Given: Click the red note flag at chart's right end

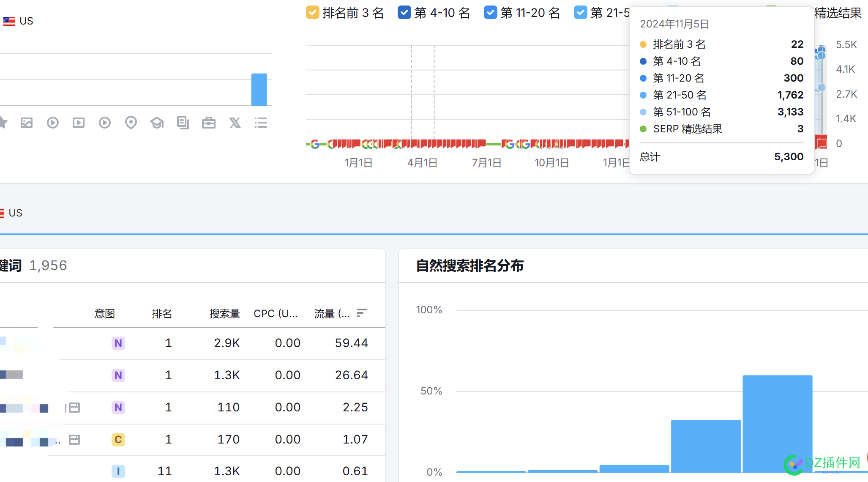Looking at the screenshot, I should (x=821, y=143).
